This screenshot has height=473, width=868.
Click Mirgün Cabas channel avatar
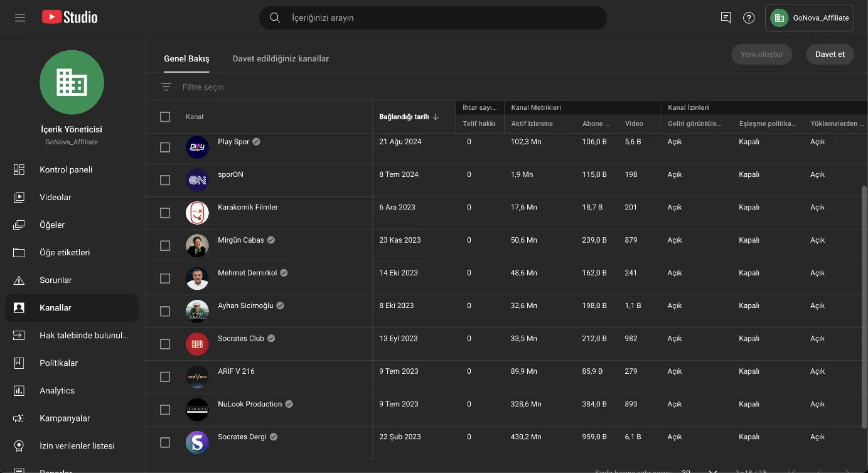[197, 246]
